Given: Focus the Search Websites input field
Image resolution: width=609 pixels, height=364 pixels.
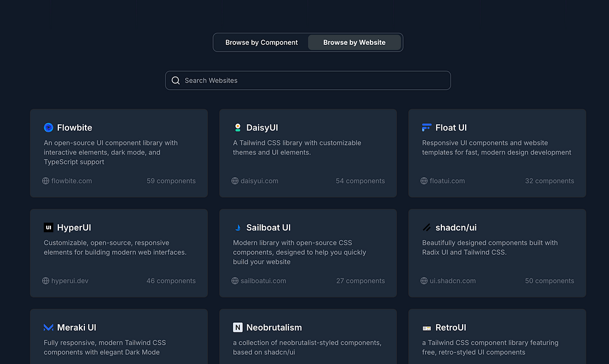Looking at the screenshot, I should [308, 80].
